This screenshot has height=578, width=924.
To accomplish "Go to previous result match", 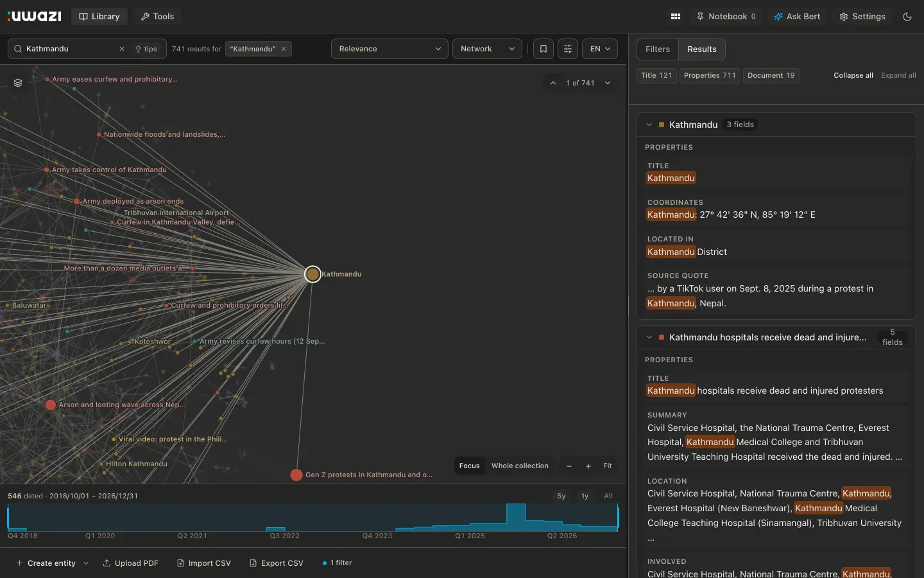I will [x=553, y=83].
